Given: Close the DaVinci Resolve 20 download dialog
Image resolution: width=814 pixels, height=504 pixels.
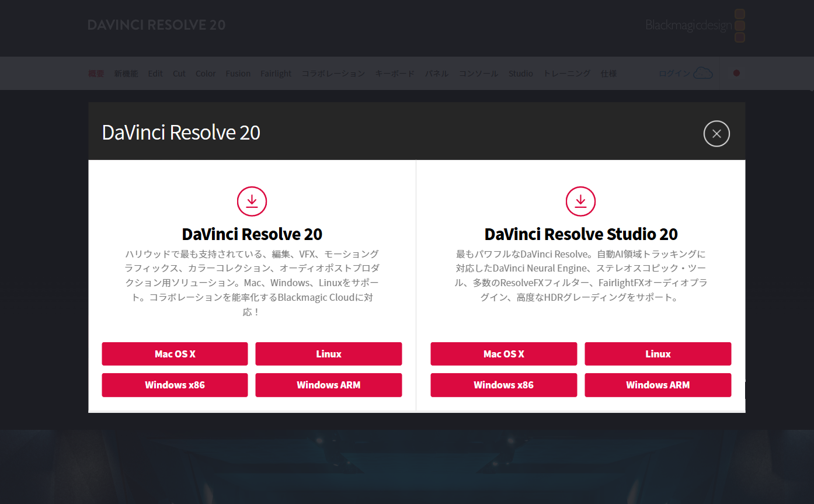Looking at the screenshot, I should click(716, 134).
